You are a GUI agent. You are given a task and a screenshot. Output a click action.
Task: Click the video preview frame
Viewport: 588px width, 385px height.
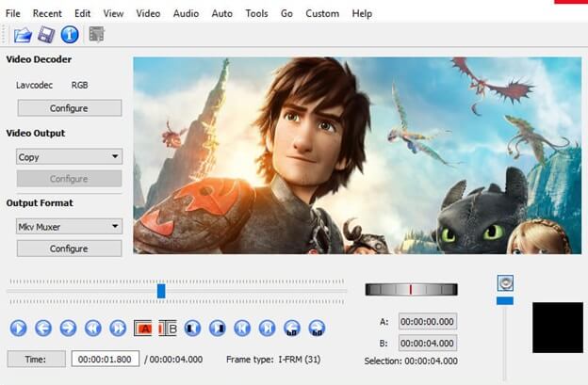(x=357, y=155)
